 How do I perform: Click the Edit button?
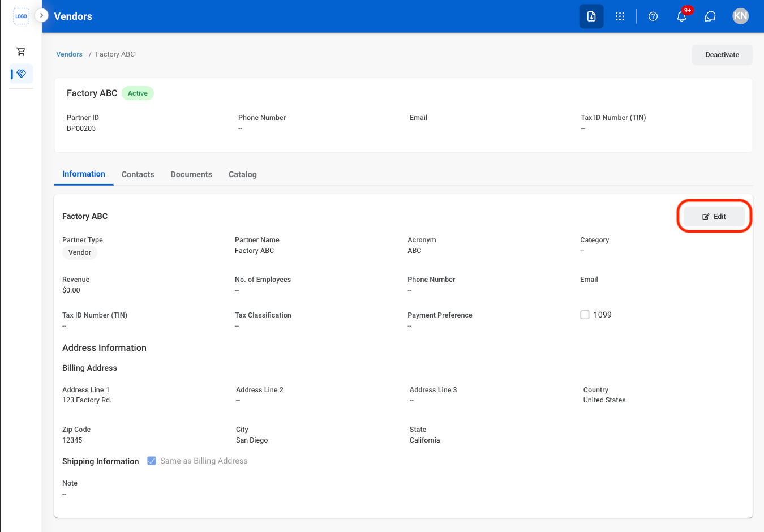714,216
